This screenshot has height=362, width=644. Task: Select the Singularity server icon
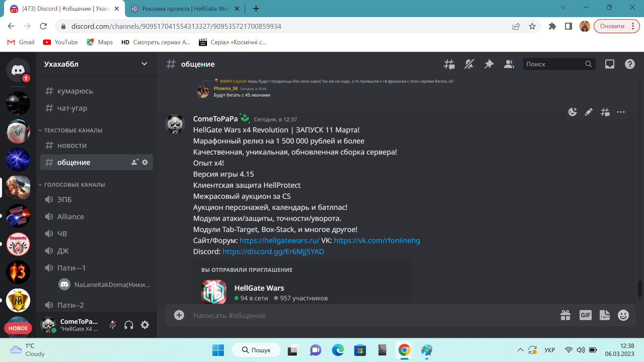(18, 244)
